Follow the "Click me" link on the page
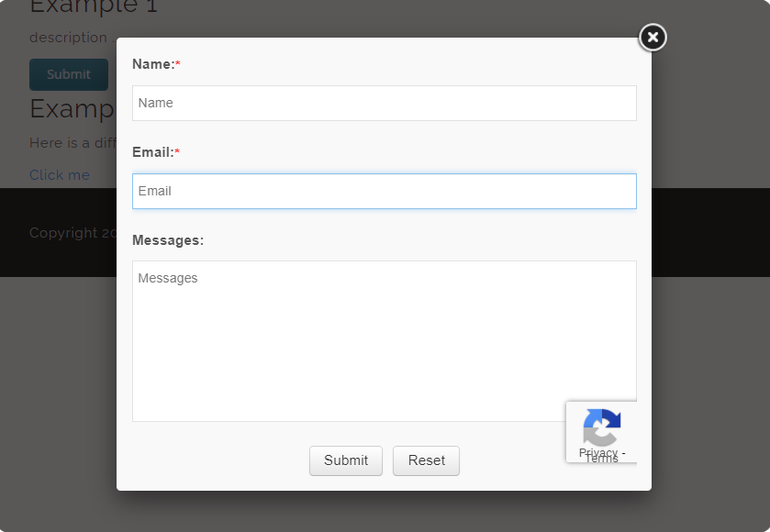This screenshot has width=770, height=532. tap(60, 174)
